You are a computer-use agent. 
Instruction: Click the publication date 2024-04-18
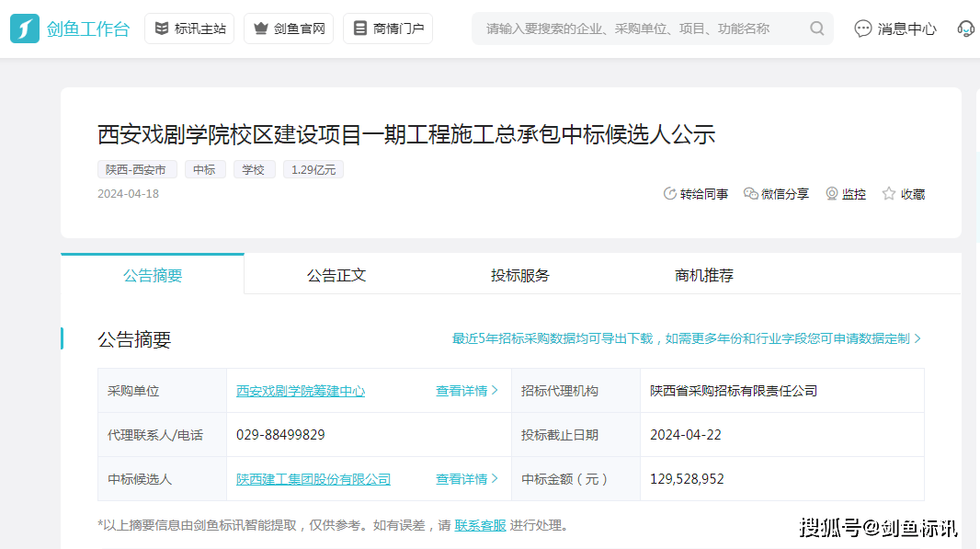pos(128,194)
